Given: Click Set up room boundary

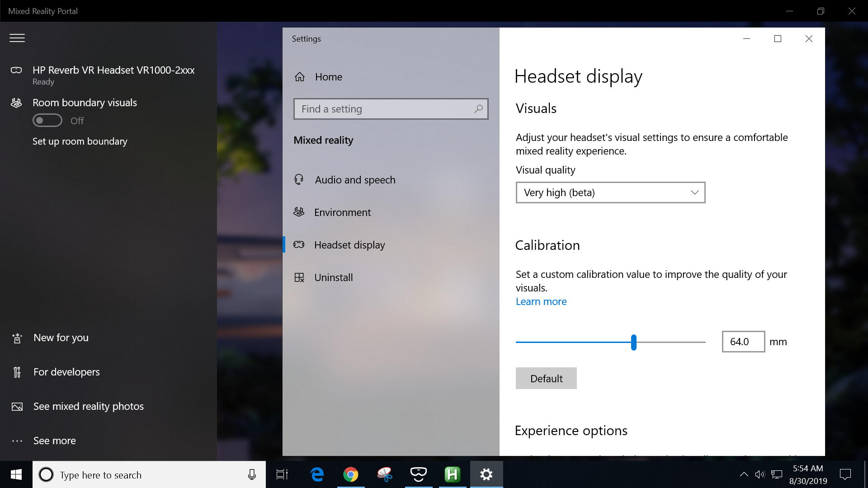Looking at the screenshot, I should pyautogui.click(x=80, y=141).
